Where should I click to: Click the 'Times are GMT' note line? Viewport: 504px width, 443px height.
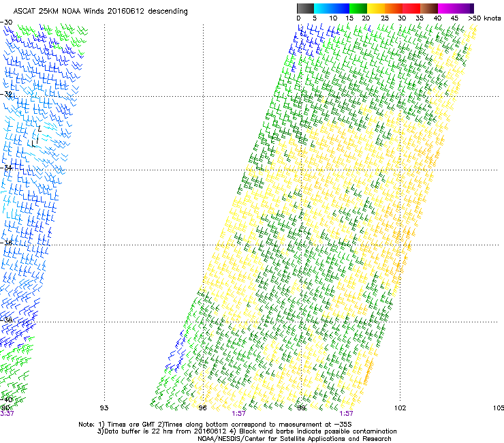(x=215, y=425)
